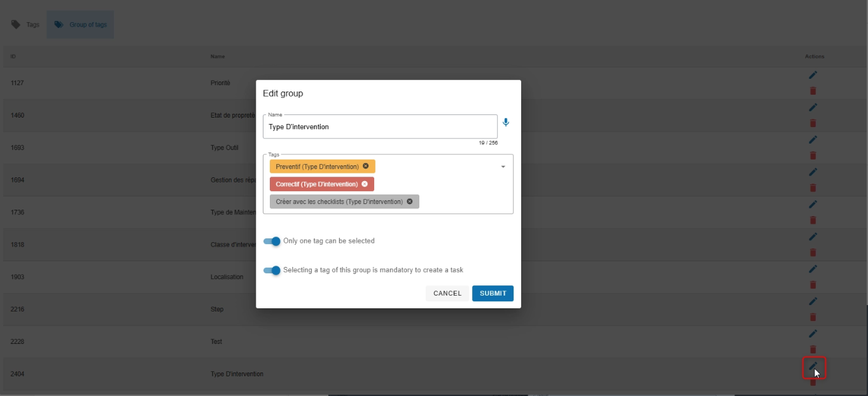Select the Group of tags tab
The height and width of the screenshot is (396, 868).
click(80, 25)
